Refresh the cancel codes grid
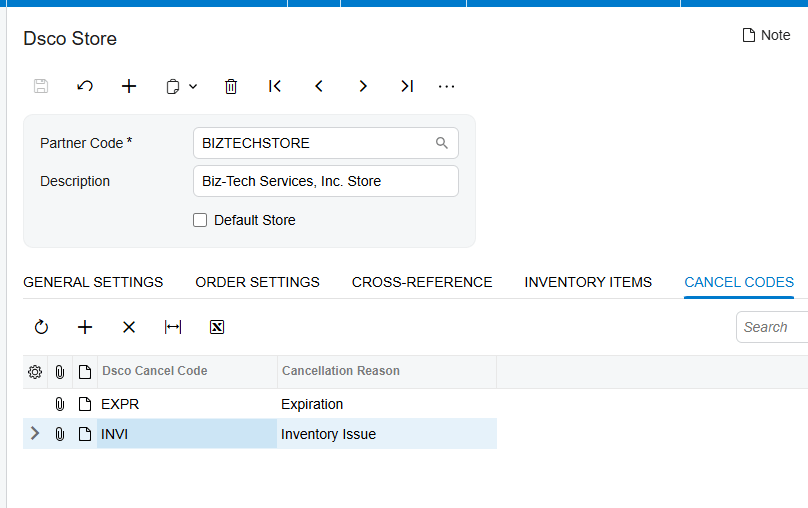The image size is (808, 508). click(x=41, y=327)
